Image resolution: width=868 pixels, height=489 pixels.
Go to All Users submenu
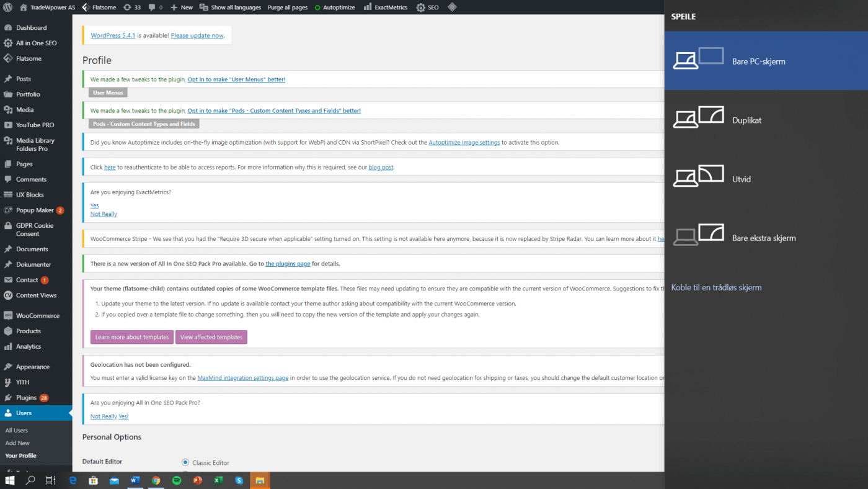(x=17, y=430)
